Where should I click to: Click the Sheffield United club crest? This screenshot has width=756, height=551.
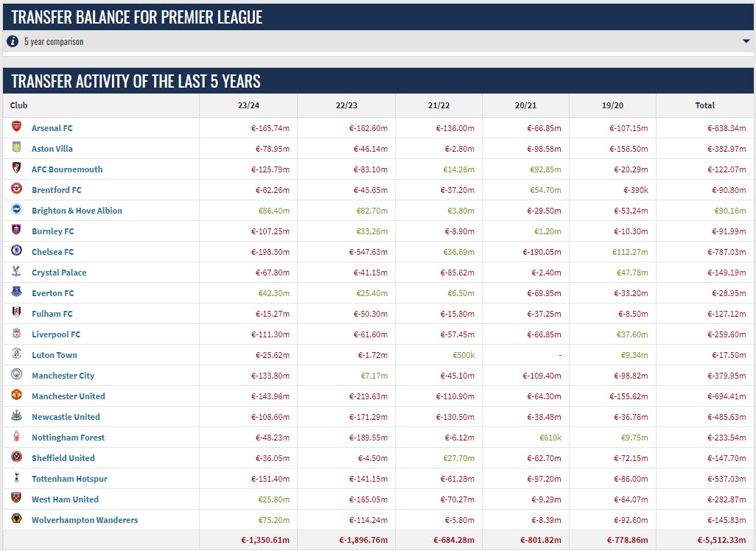(x=16, y=457)
